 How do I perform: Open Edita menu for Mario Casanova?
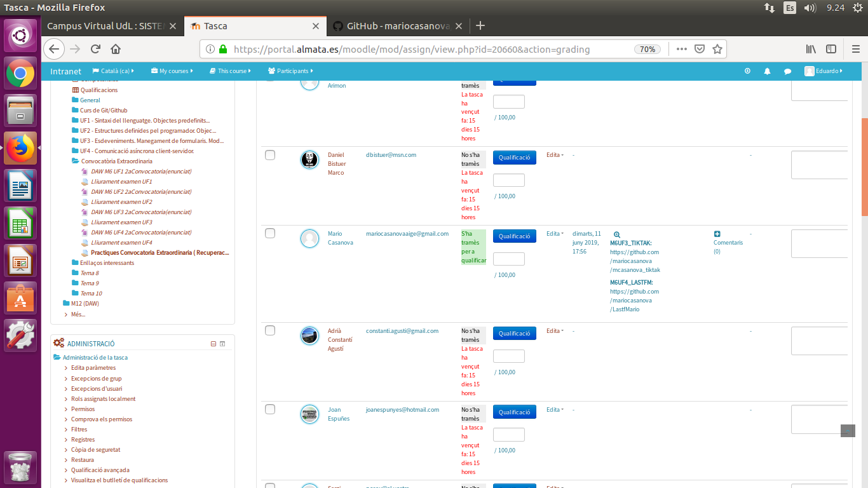pyautogui.click(x=555, y=234)
